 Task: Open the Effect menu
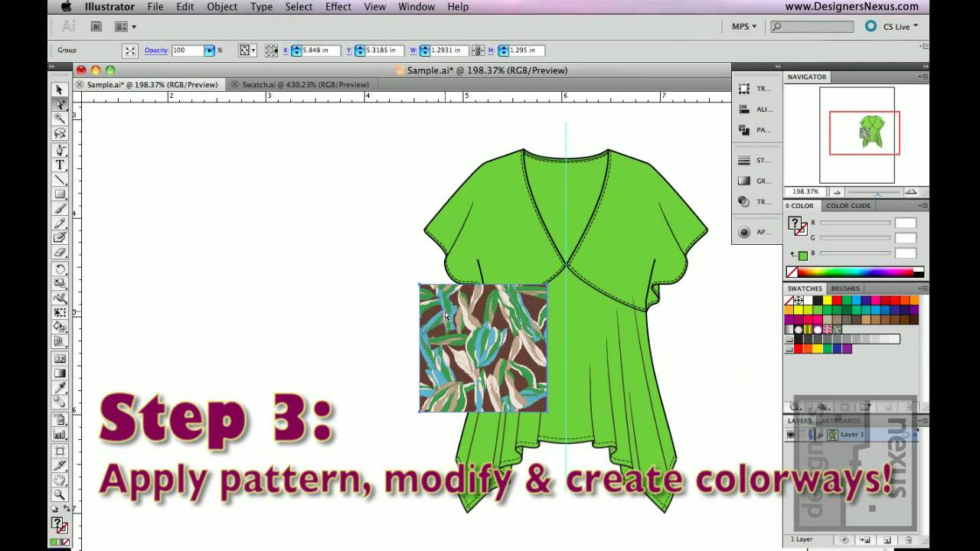tap(338, 7)
